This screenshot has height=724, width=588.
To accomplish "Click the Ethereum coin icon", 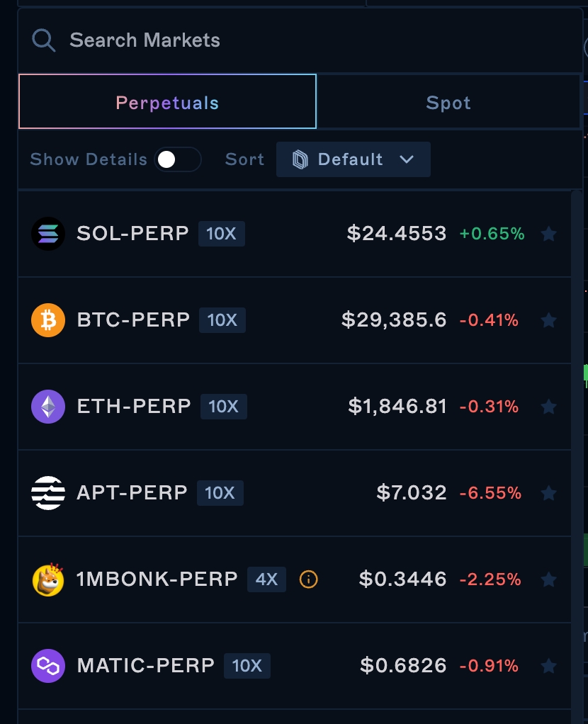I will (x=48, y=407).
